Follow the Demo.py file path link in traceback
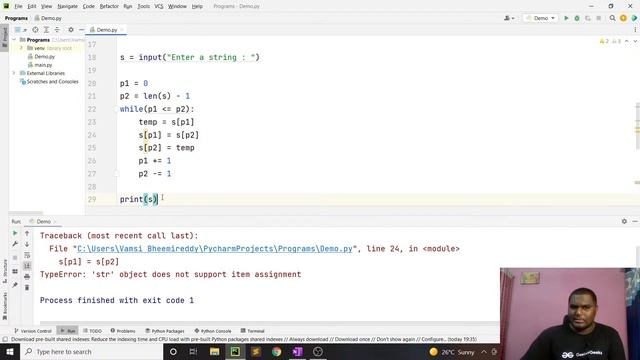This screenshot has height=360, width=640. 215,249
